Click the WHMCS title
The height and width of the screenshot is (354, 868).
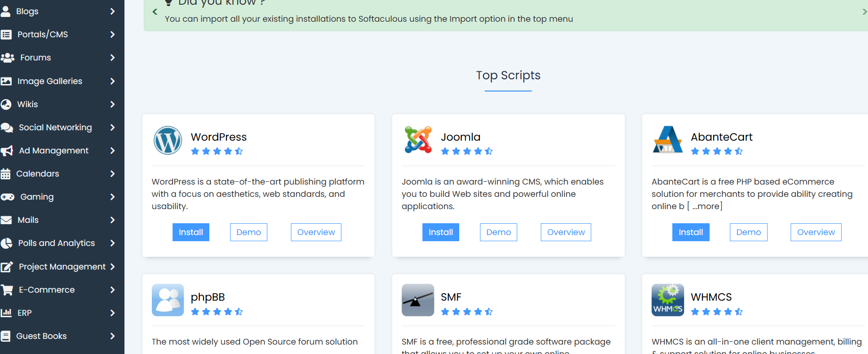point(711,297)
